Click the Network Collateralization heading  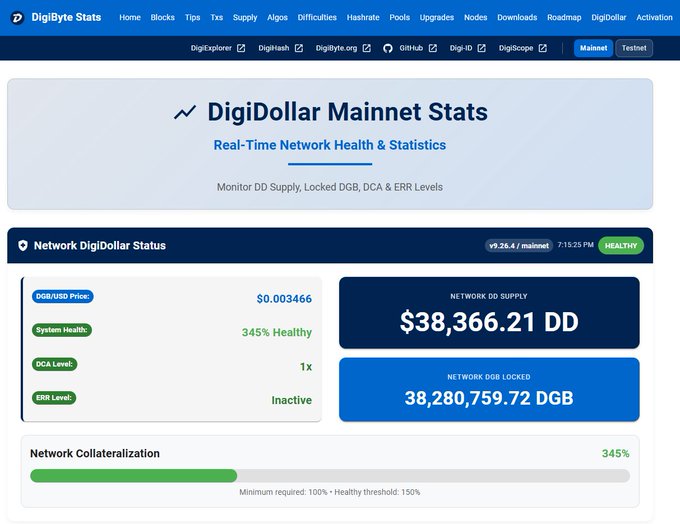pos(95,453)
